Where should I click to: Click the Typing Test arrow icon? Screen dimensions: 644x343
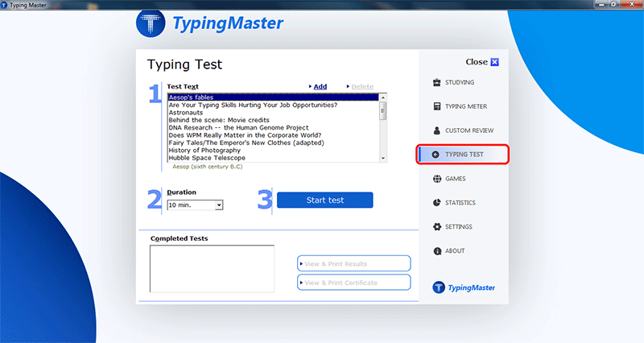436,155
